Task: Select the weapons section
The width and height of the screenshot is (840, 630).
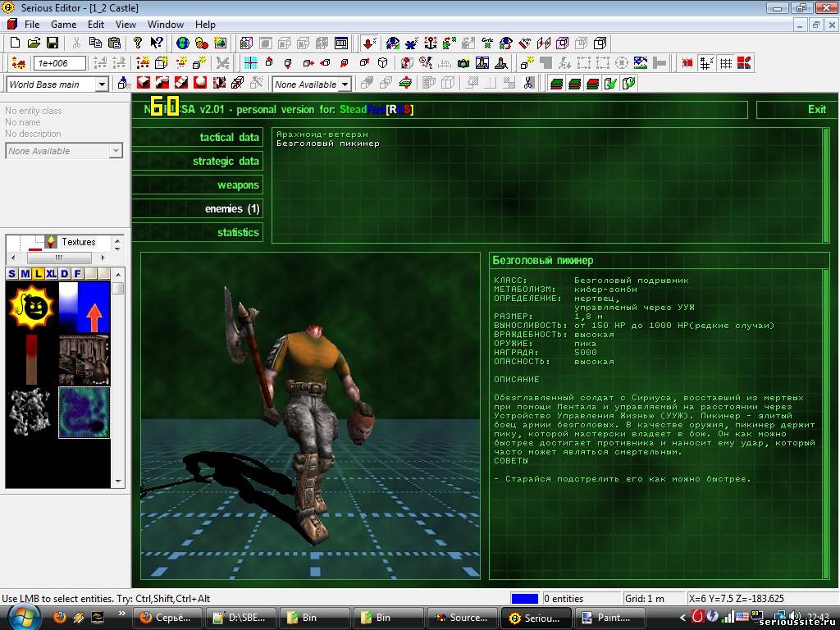Action: tap(198, 185)
